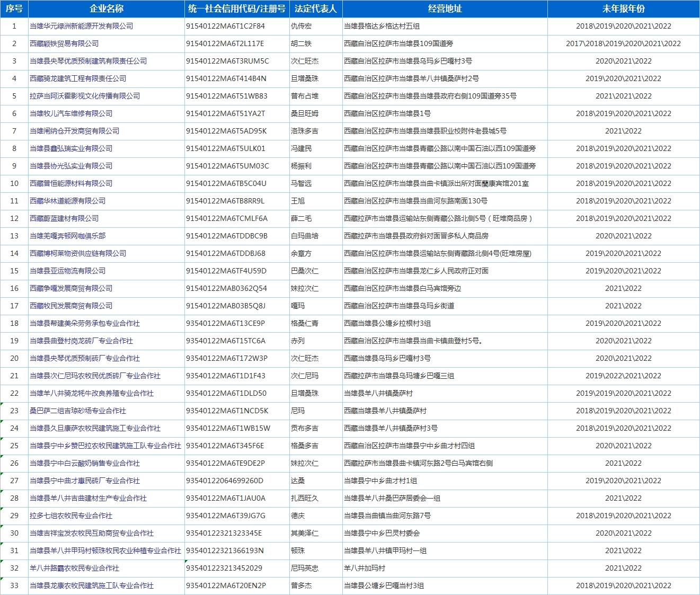Select credit code 93540122MA6T13CE9P

[x=225, y=323]
